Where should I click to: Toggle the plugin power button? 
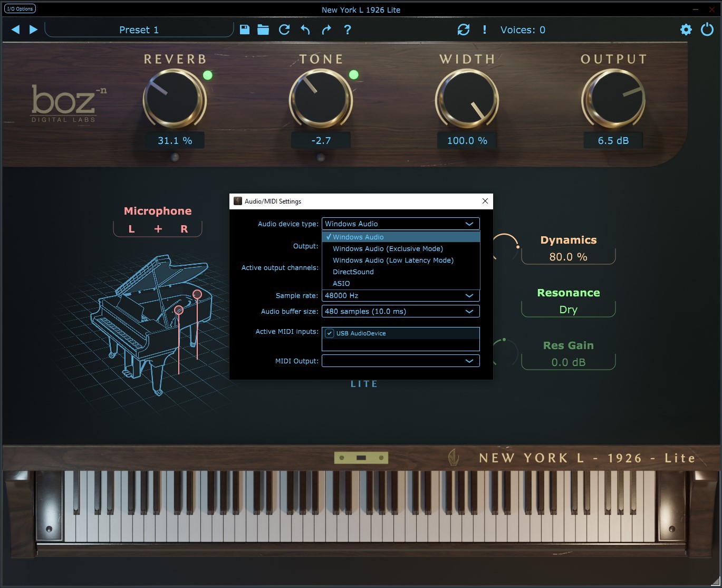(x=707, y=30)
